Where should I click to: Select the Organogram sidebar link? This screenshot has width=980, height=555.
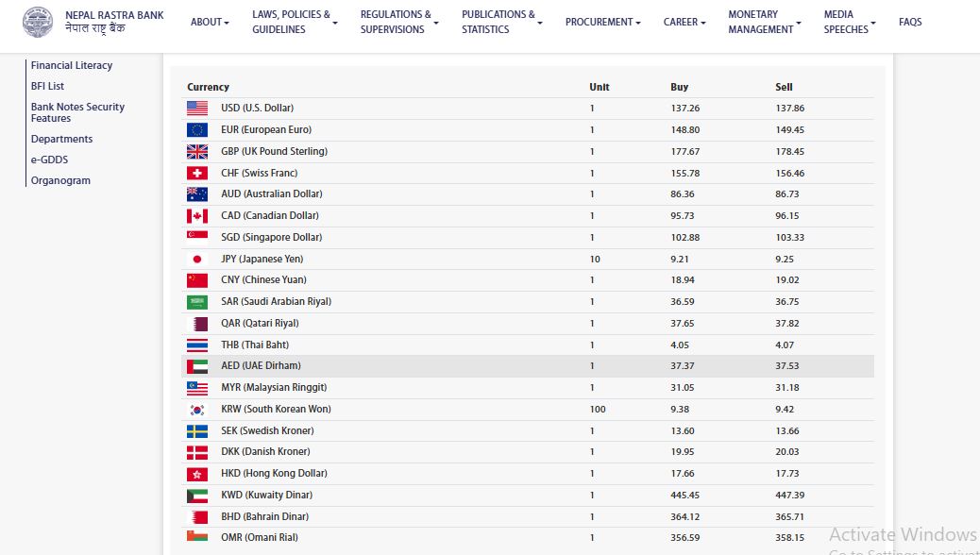coord(60,180)
